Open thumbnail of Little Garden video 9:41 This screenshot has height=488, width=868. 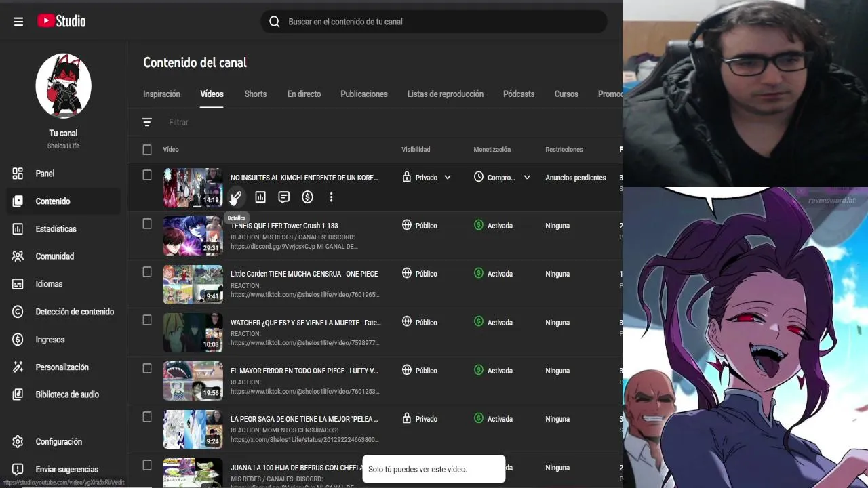[x=193, y=285]
